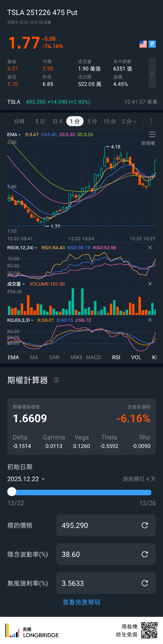
Task: Open the EMA indicator dropdown
Action: 14,134
